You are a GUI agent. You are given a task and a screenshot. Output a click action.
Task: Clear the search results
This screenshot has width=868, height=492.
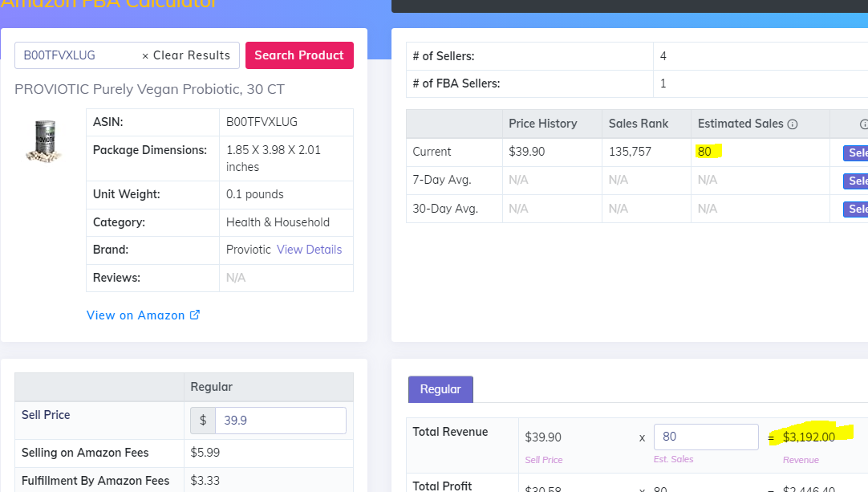[186, 55]
